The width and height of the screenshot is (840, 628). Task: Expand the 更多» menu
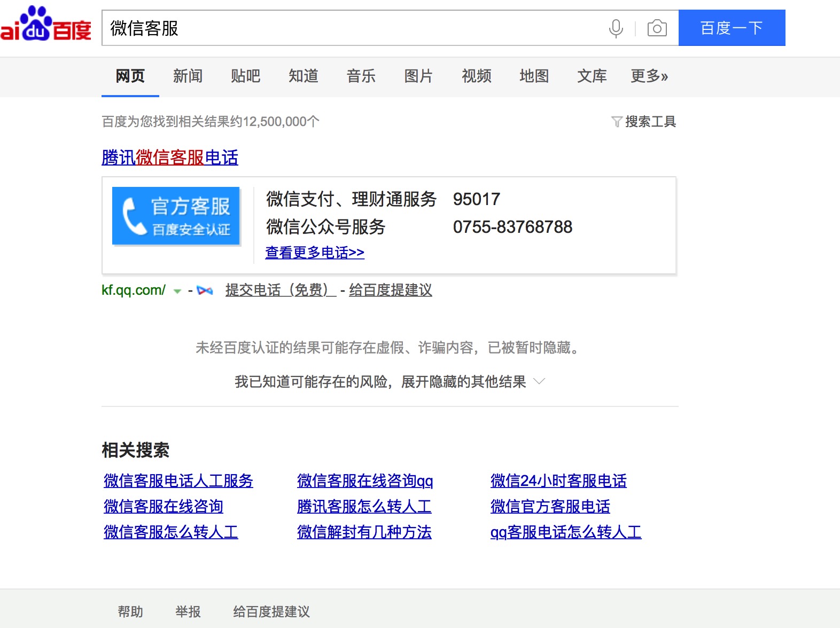[649, 76]
